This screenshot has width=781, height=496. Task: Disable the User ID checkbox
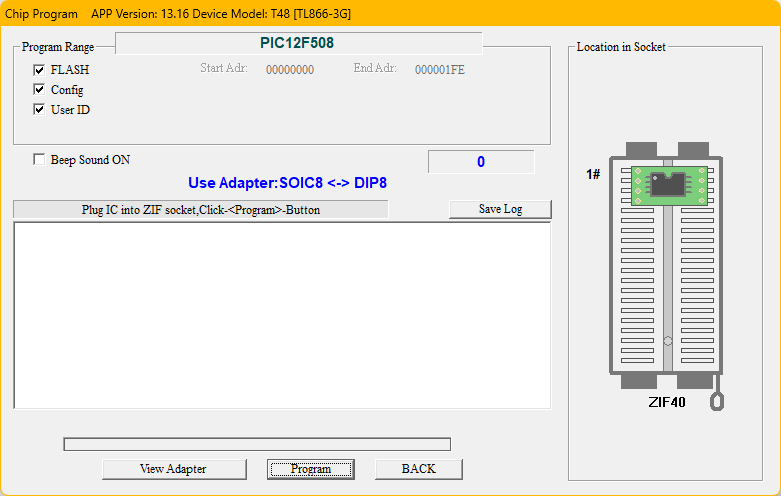point(39,110)
